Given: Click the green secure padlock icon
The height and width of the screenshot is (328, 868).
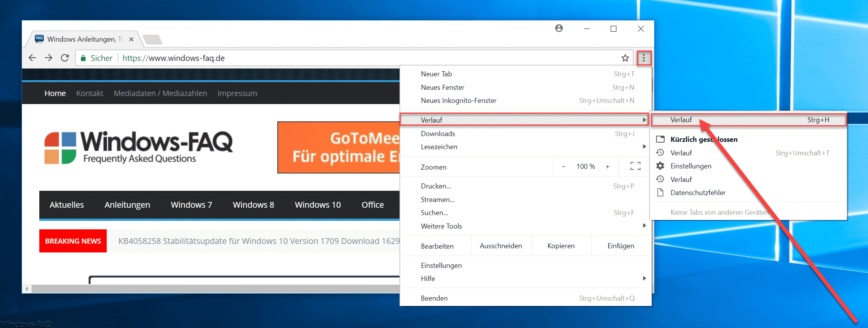Looking at the screenshot, I should (83, 58).
